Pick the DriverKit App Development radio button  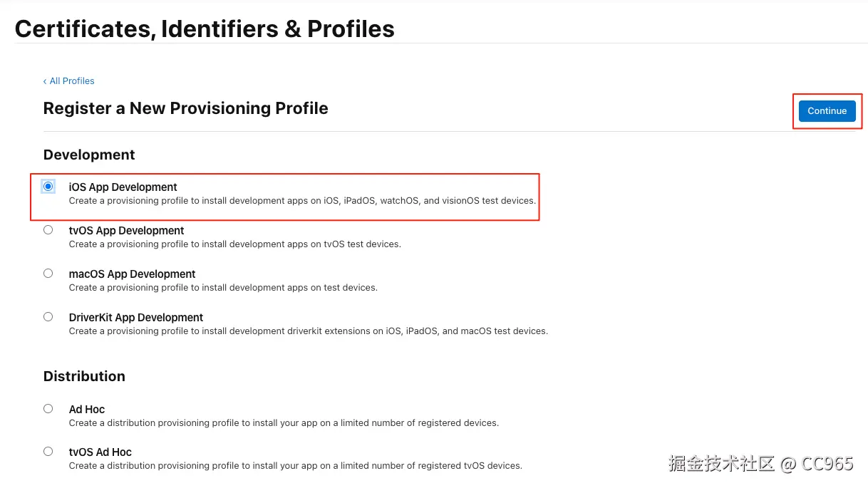coord(48,317)
